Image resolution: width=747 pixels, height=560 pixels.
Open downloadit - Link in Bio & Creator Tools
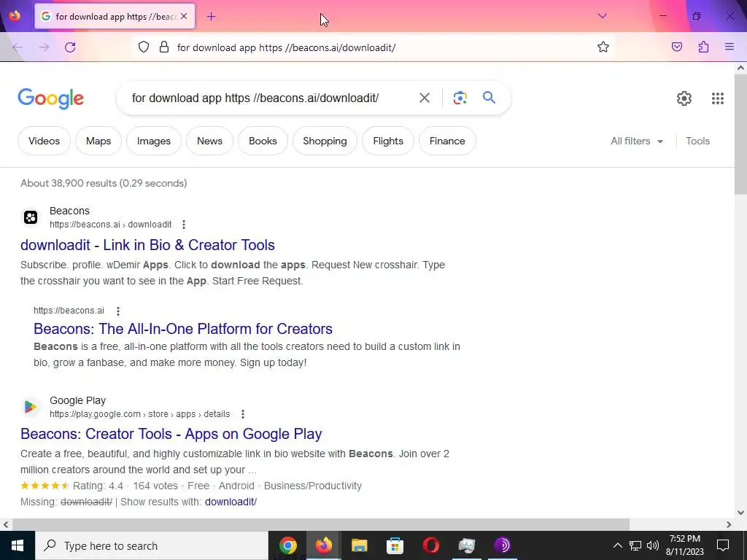[147, 245]
